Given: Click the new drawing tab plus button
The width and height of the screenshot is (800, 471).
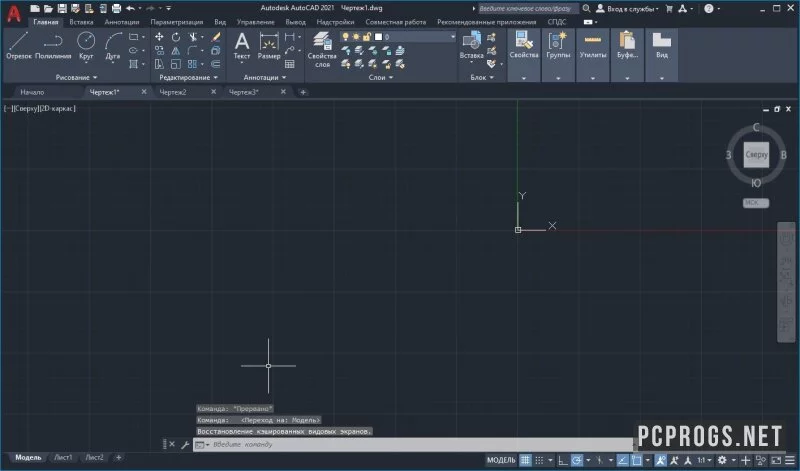Looking at the screenshot, I should pyautogui.click(x=303, y=92).
